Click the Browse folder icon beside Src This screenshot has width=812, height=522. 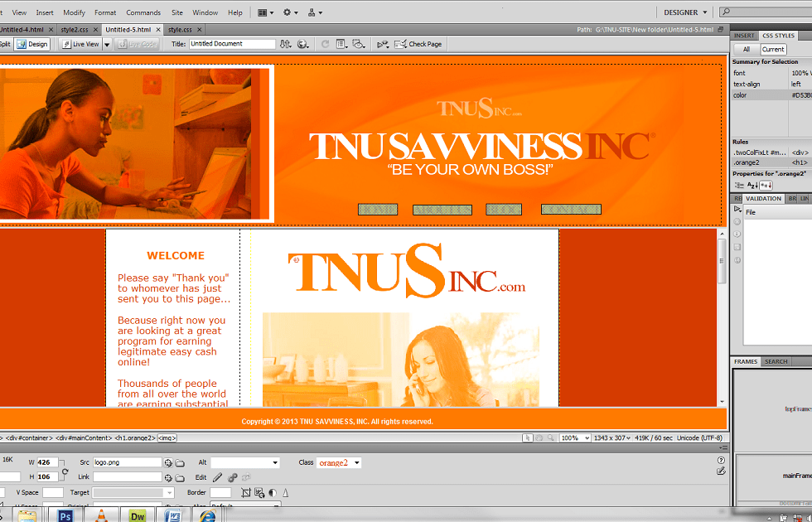tap(180, 462)
